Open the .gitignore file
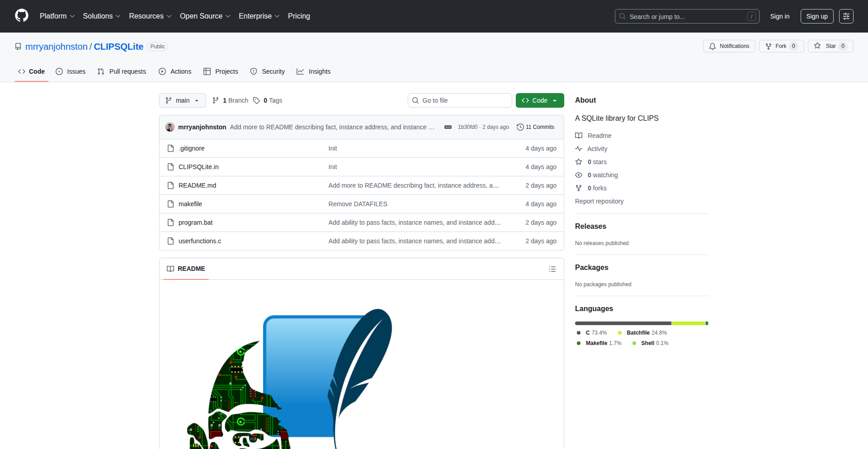Viewport: 868px width, 449px height. coord(191,148)
